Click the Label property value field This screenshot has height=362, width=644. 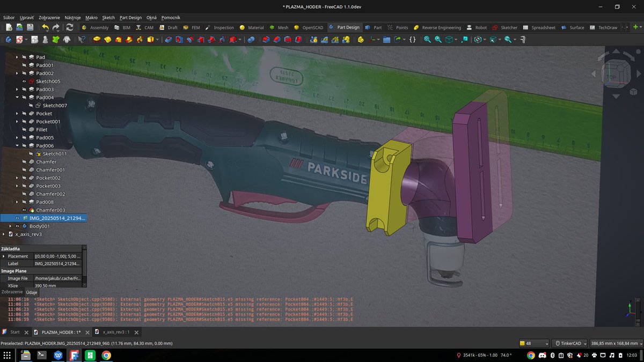point(58,264)
